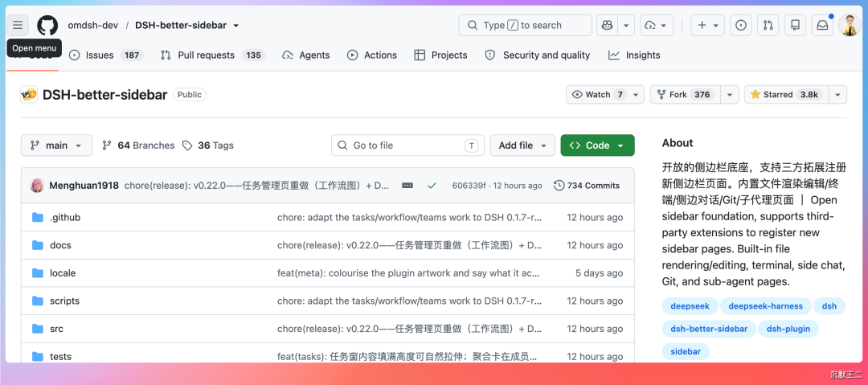Click the repository avatar emoji icon
Image resolution: width=868 pixels, height=385 pixels.
29,95
